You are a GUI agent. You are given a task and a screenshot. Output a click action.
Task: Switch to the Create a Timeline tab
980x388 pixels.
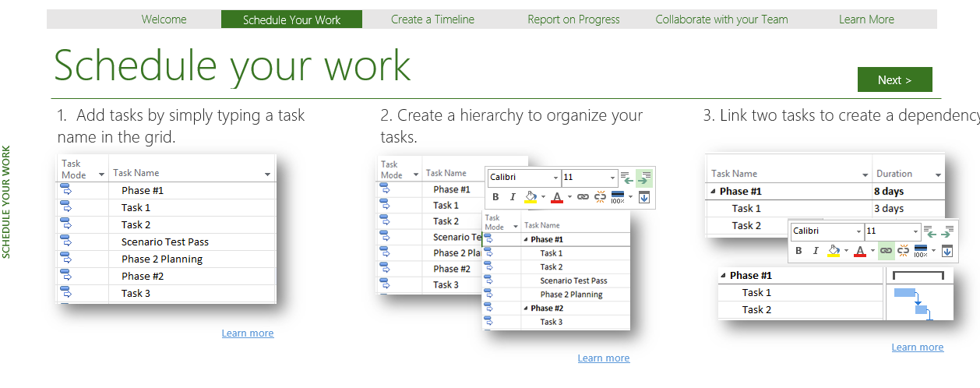[x=432, y=19]
